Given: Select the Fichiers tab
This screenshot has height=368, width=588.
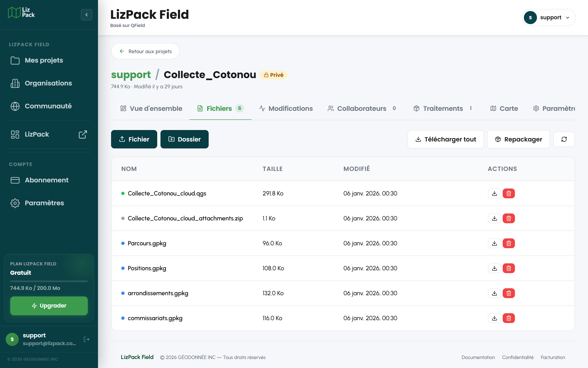Looking at the screenshot, I should coord(220,109).
